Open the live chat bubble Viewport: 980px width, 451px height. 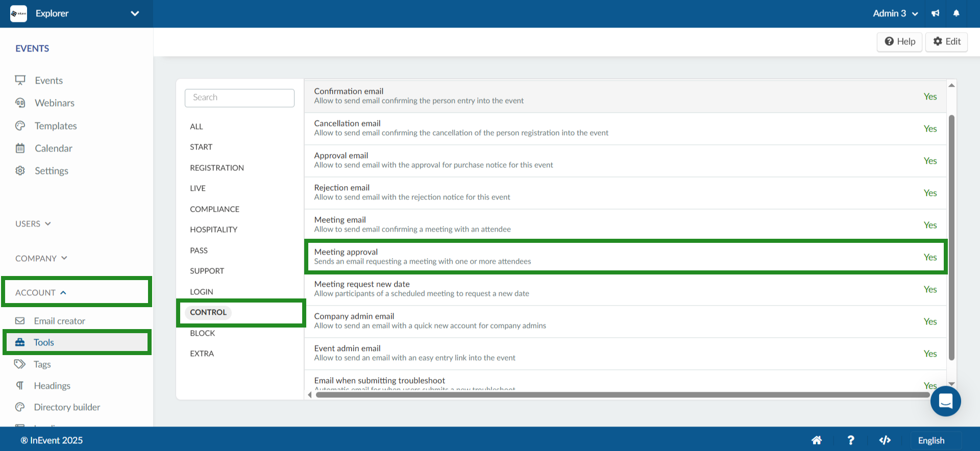coord(945,402)
